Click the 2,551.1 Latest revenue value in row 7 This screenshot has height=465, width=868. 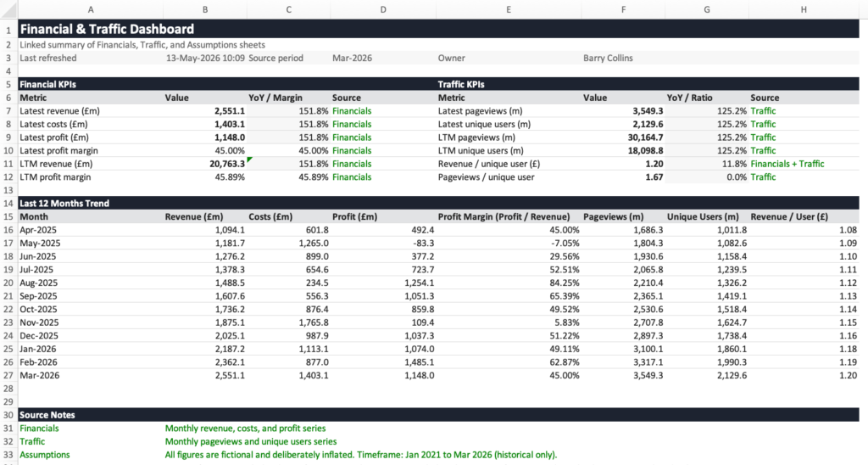(230, 111)
